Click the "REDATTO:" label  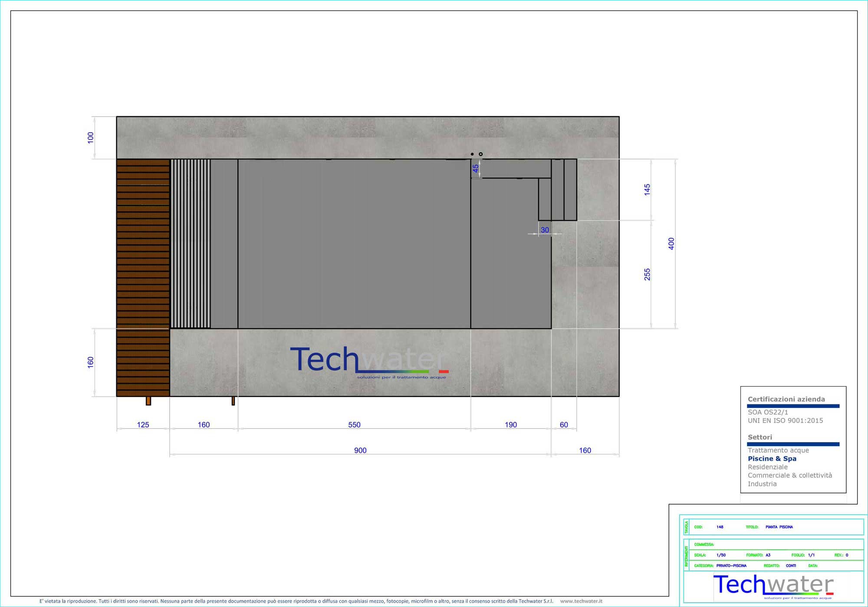click(x=772, y=566)
